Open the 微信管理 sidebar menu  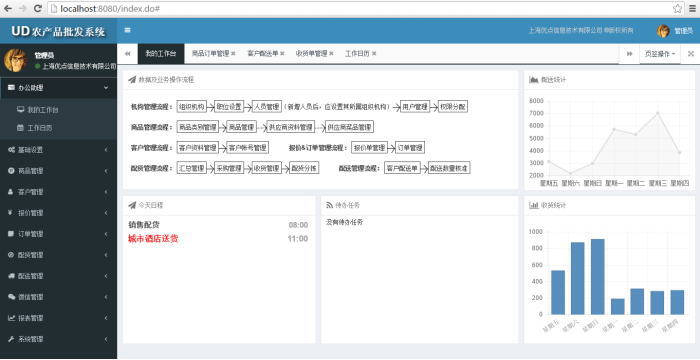click(58, 297)
